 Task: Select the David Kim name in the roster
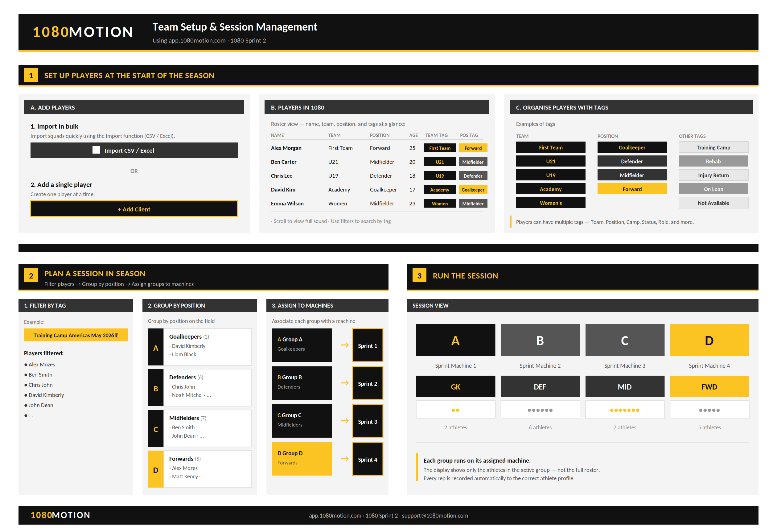point(283,190)
